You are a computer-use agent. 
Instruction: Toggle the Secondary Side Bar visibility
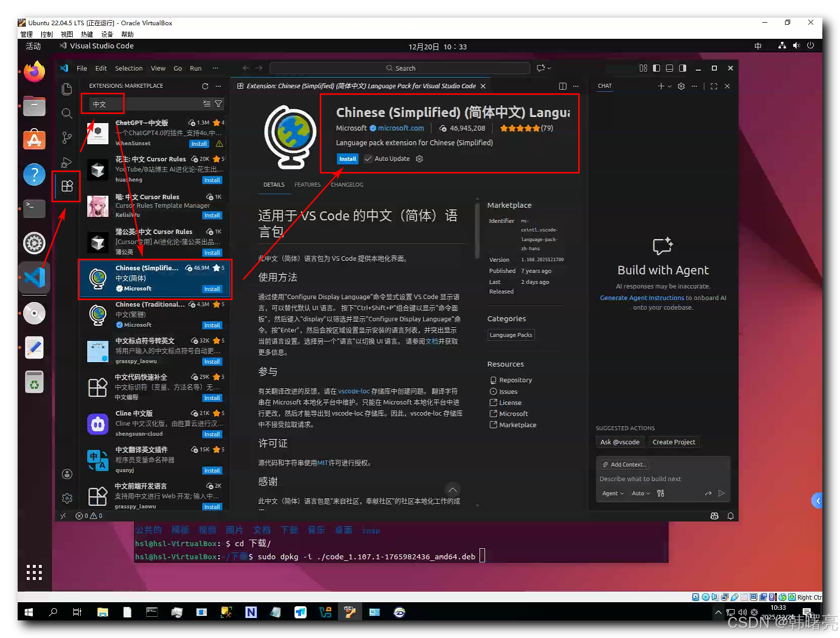(682, 68)
